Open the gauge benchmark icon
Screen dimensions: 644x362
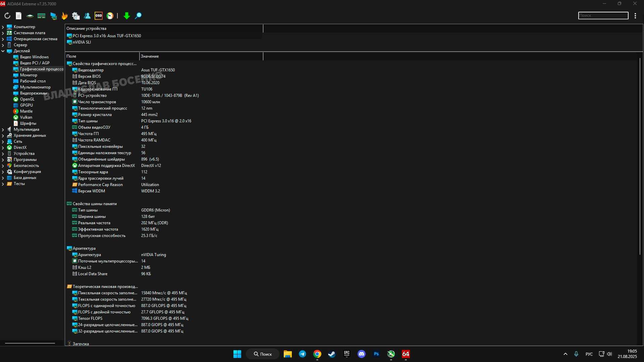tap(110, 16)
